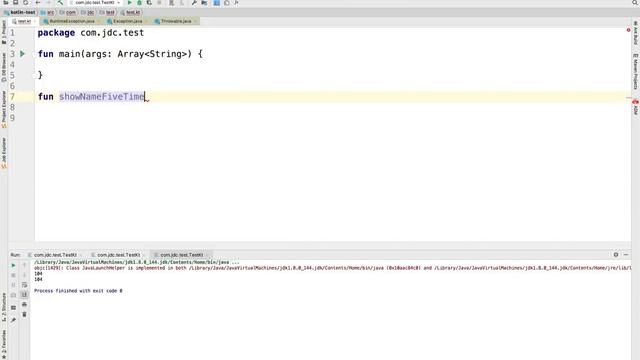Select first com.jdc.test.TestKt run tab
Viewport: 640px width, 360px height.
[x=55, y=255]
